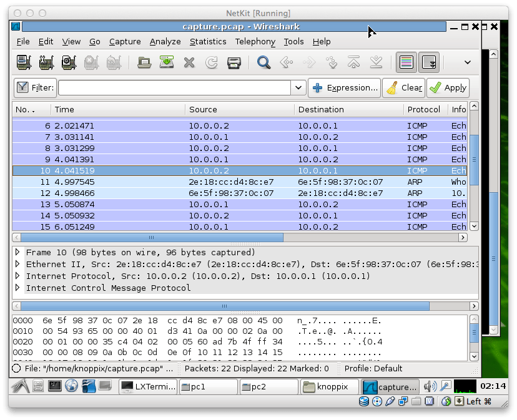Viewport: 517px width, 420px height.
Task: Open the Analyze menu
Action: click(x=165, y=42)
